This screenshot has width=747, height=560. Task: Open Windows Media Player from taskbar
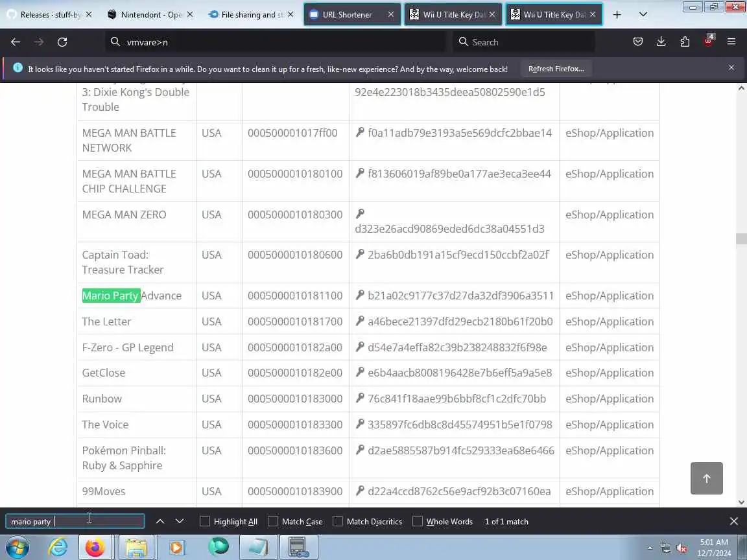[x=176, y=548]
